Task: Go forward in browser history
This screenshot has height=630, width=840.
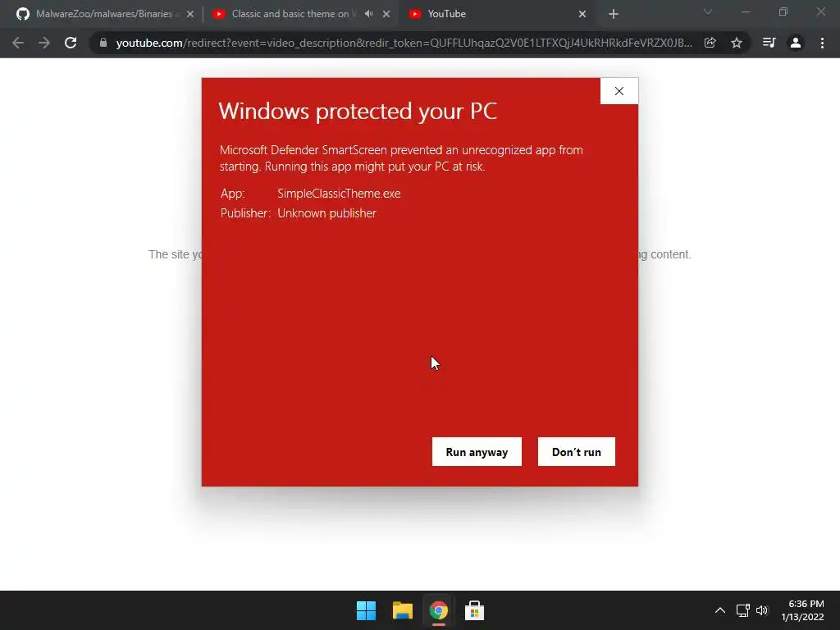Action: (x=44, y=43)
